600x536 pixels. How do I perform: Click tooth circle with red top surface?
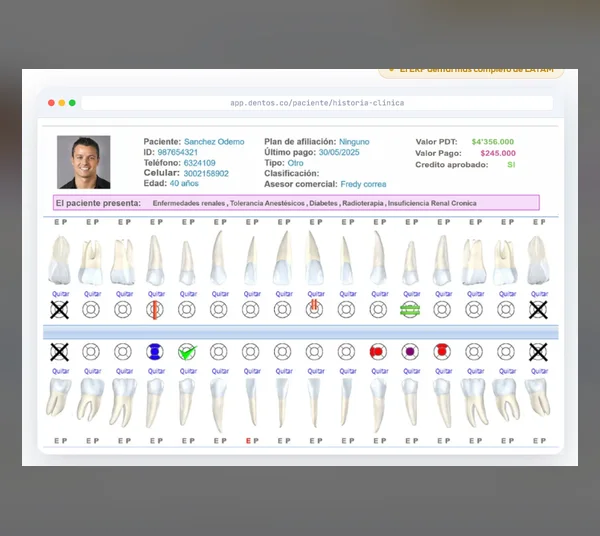[x=442, y=352]
